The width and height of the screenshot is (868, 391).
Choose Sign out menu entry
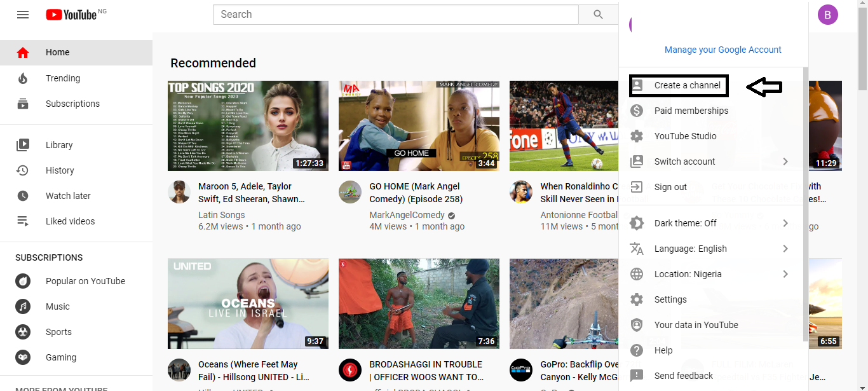(710, 187)
